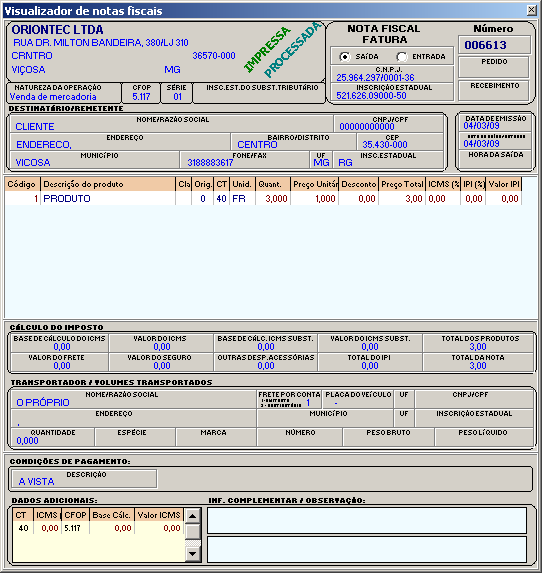Click the Quant. column header
The height and width of the screenshot is (573, 542).
coord(273,184)
